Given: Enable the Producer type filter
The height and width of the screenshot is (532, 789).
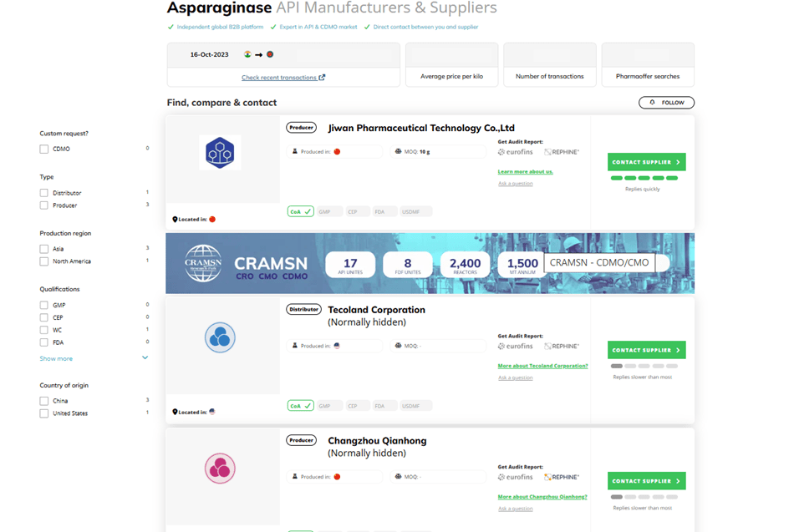Looking at the screenshot, I should [43, 205].
